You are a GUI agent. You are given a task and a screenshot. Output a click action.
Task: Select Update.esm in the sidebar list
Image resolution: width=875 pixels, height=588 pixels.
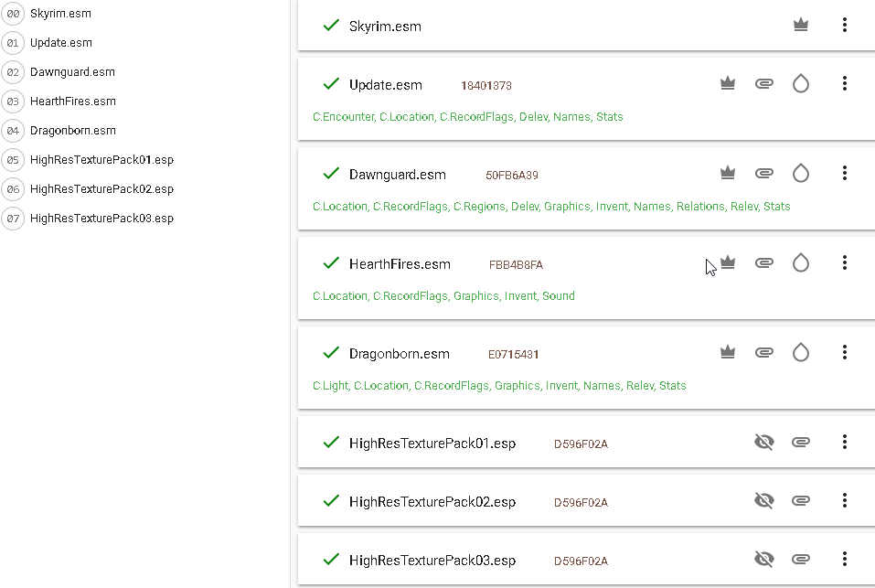coord(61,43)
